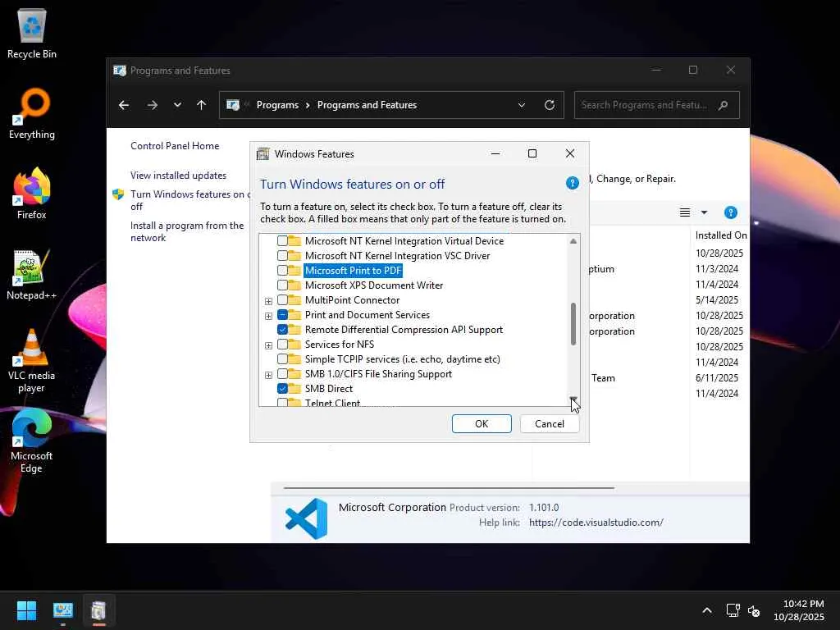Select the 6/11/2025 installed date row
840x630 pixels.
[x=717, y=377]
